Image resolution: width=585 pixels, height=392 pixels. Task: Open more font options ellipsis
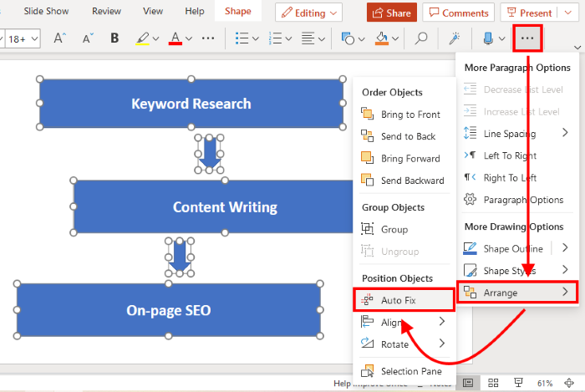click(208, 38)
